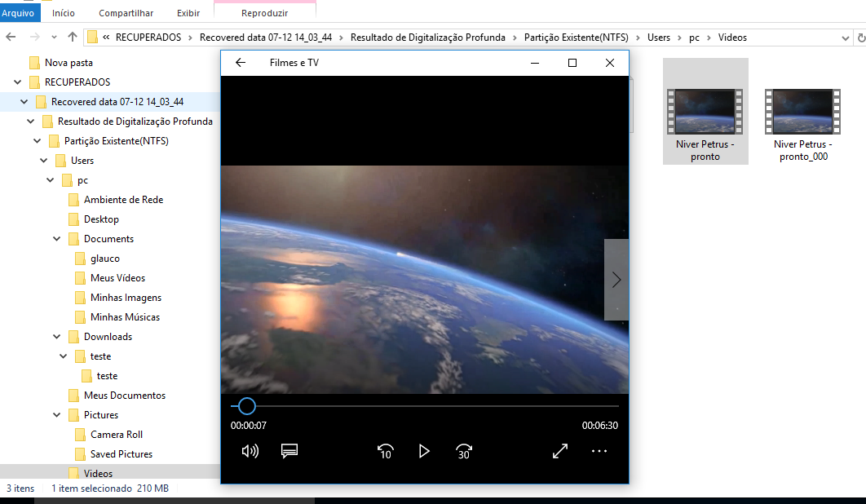Click Resultado de Digitalização Profunda breadcrumb

[428, 37]
